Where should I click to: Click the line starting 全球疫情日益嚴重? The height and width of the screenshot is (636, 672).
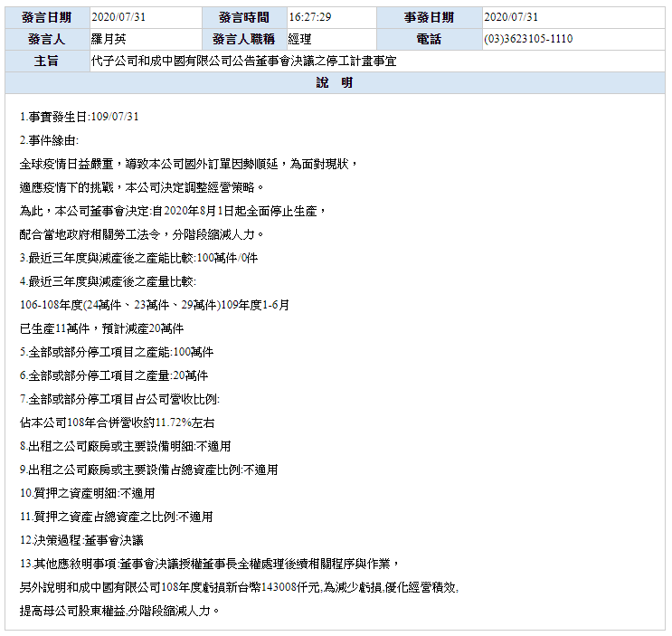pyautogui.click(x=188, y=164)
